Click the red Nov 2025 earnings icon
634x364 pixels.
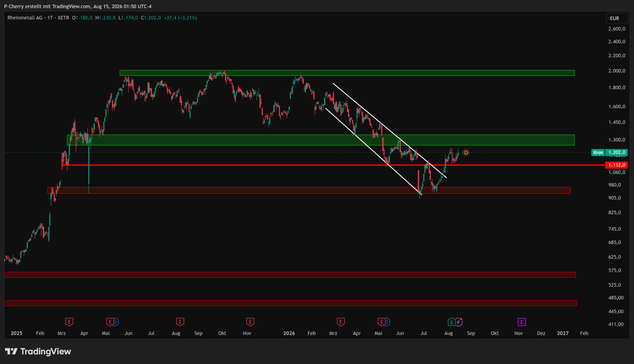pos(250,322)
